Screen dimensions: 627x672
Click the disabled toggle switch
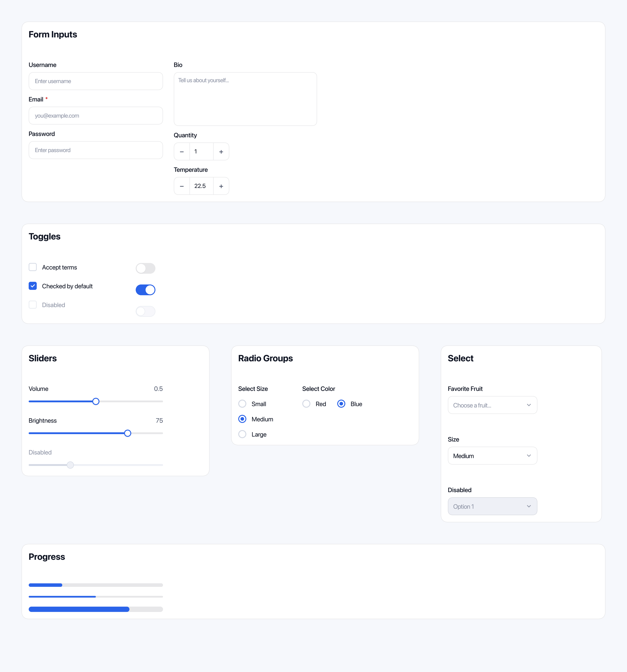tap(145, 311)
